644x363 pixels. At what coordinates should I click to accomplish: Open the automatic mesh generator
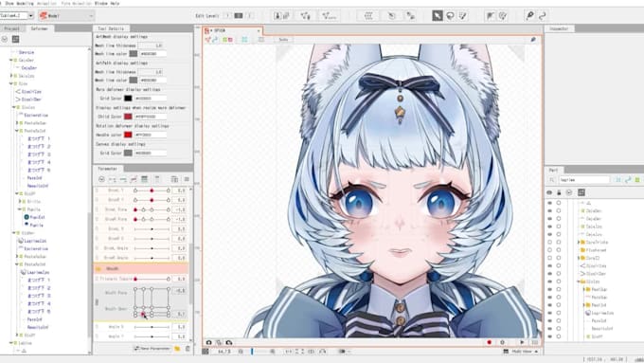pyautogui.click(x=329, y=15)
